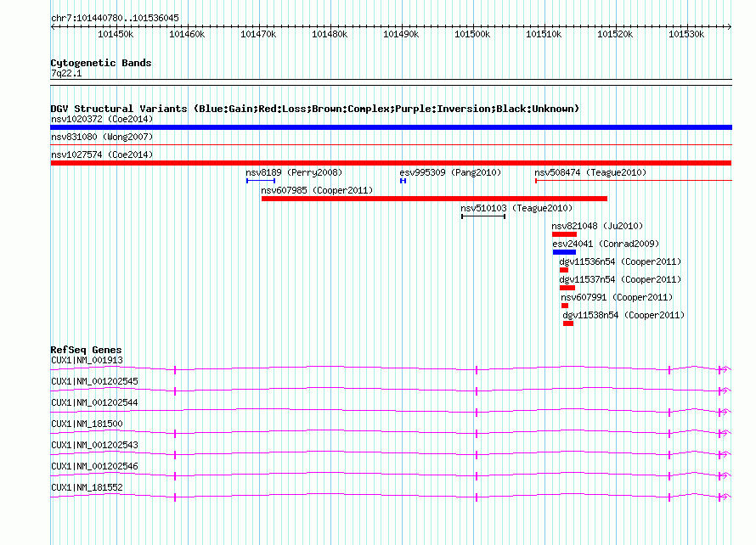Click the CUX1|NM_001202545 transcript label
Image resolution: width=756 pixels, height=545 pixels.
(x=94, y=382)
